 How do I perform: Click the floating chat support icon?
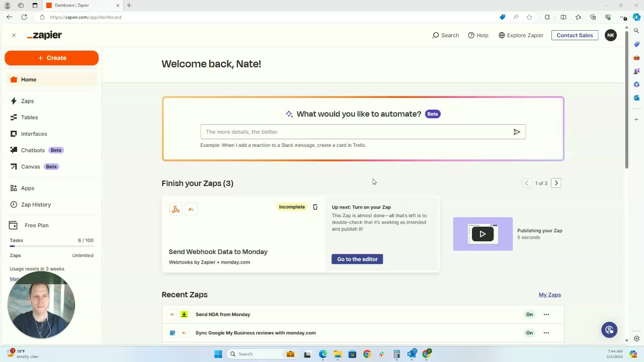click(609, 330)
